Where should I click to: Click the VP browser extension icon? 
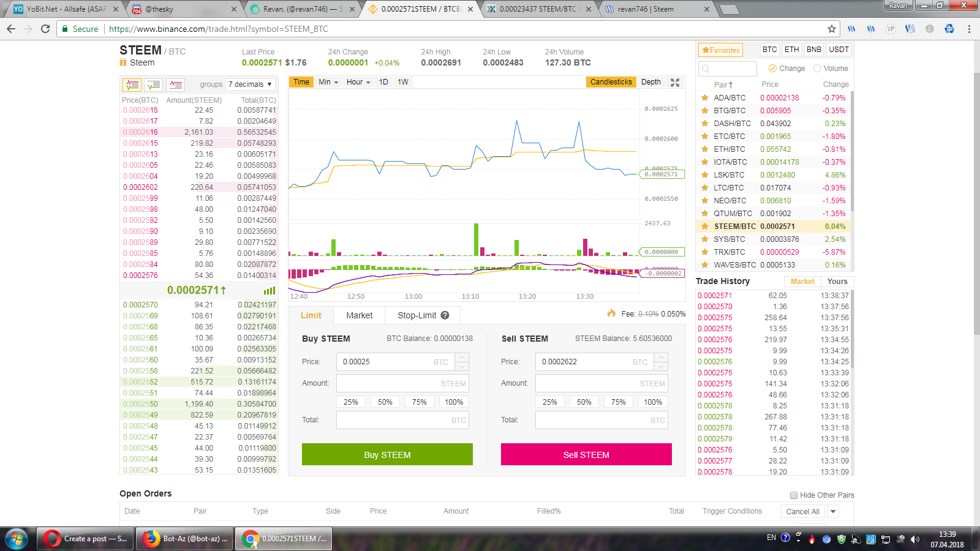tap(891, 29)
